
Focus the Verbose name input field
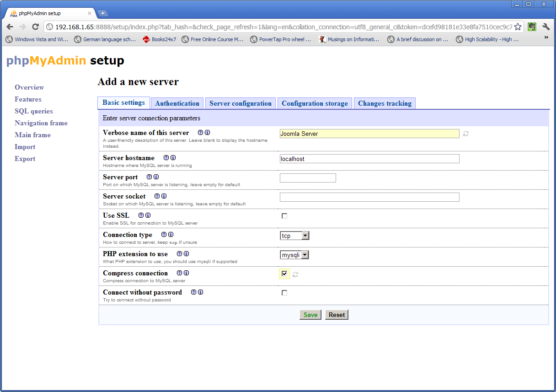click(369, 134)
